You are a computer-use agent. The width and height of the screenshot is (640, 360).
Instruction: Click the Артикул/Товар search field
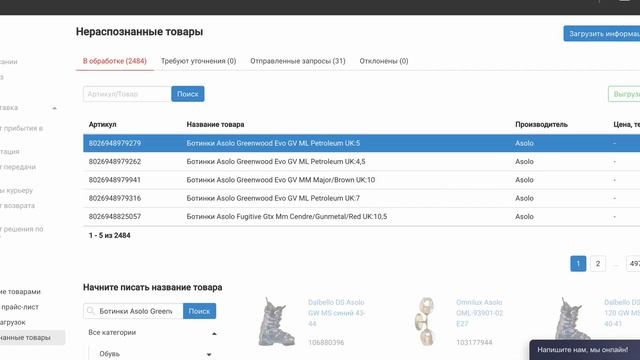point(127,94)
